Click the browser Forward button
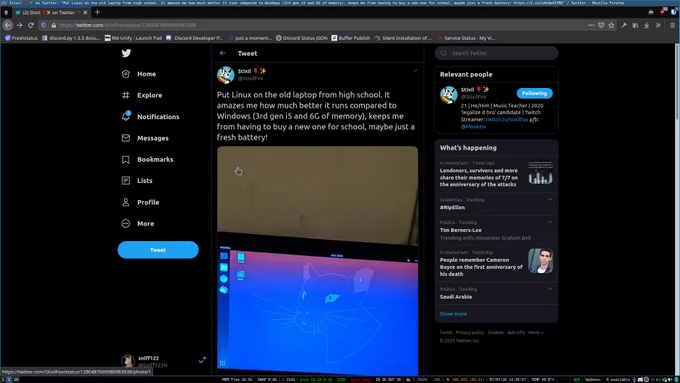The height and width of the screenshot is (383, 680). pyautogui.click(x=20, y=25)
